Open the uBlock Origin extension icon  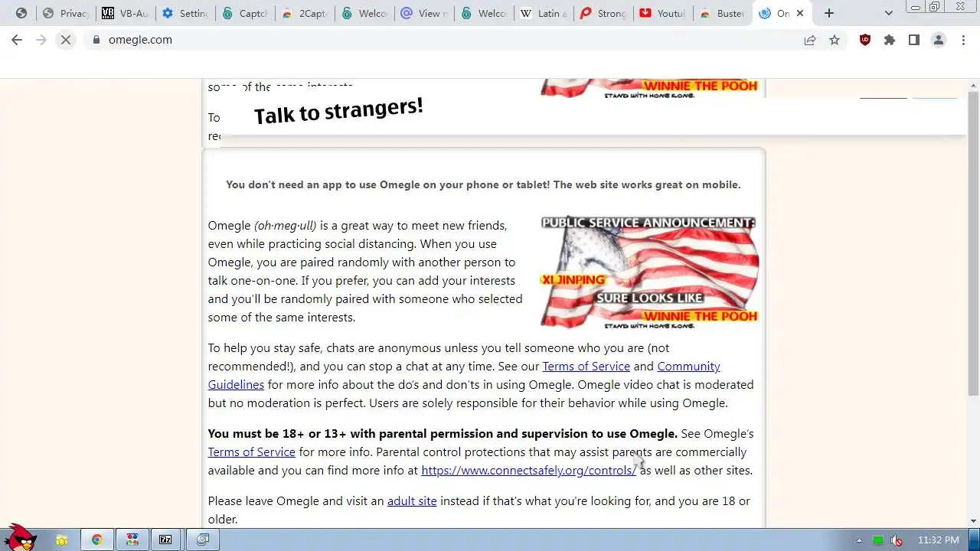pyautogui.click(x=865, y=40)
